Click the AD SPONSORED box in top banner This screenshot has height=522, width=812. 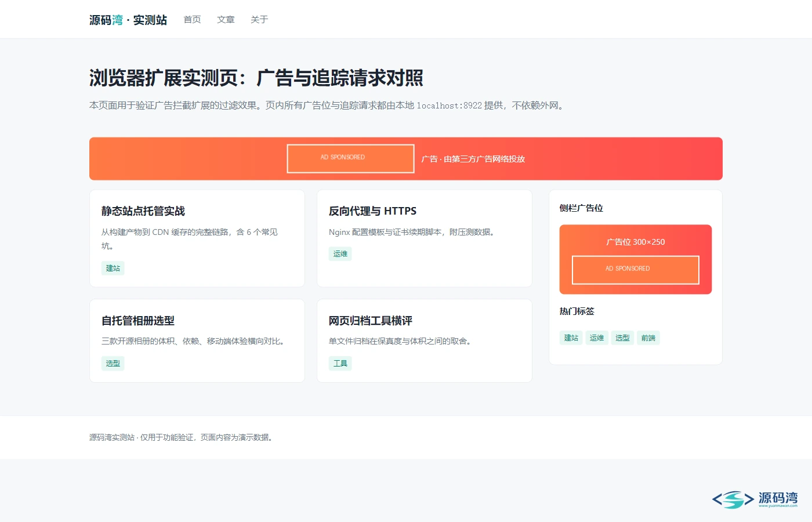pos(350,158)
